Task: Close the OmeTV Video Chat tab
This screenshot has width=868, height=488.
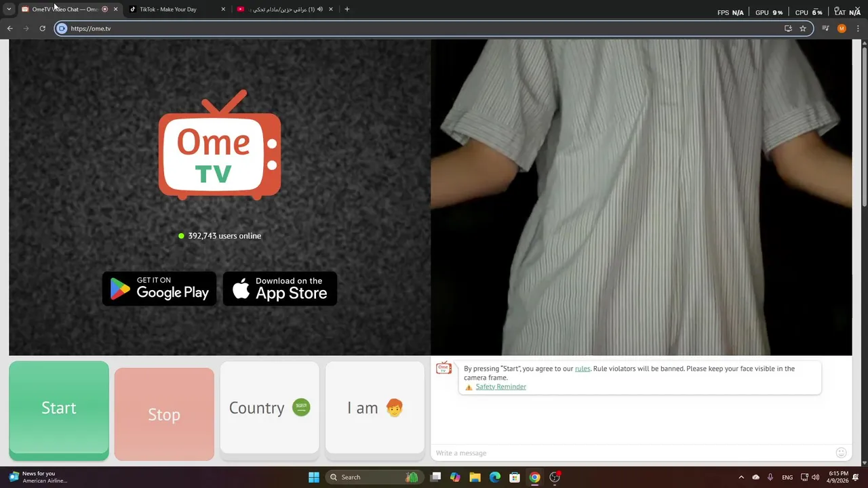Action: (115, 9)
